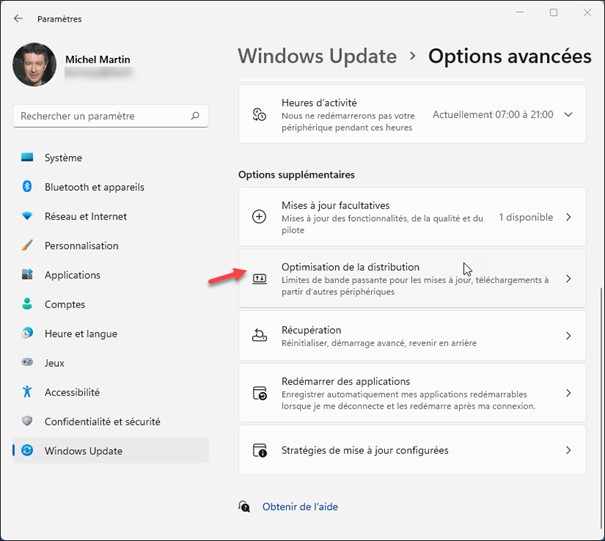Screen dimensions: 605x541
Task: Click the Réseau et Internet wifi icon
Action: click(x=27, y=216)
